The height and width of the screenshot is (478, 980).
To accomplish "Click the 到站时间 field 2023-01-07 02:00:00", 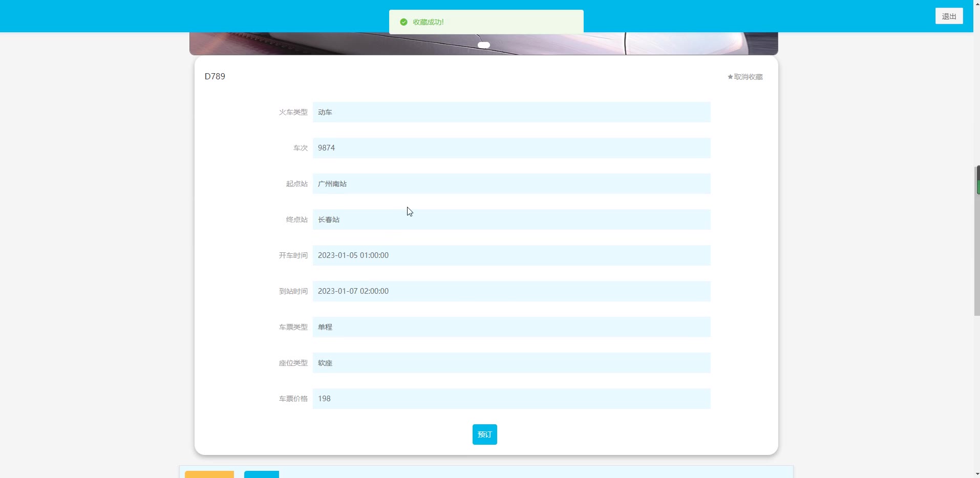I will point(512,291).
